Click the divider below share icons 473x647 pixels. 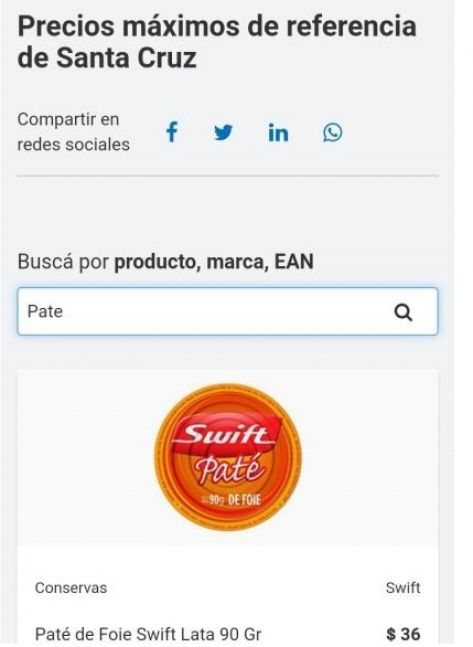pyautogui.click(x=227, y=176)
